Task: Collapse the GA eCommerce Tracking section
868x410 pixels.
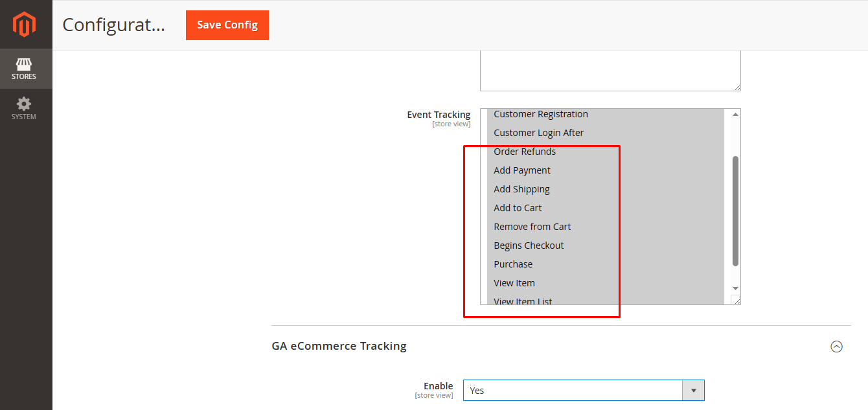Action: point(836,347)
